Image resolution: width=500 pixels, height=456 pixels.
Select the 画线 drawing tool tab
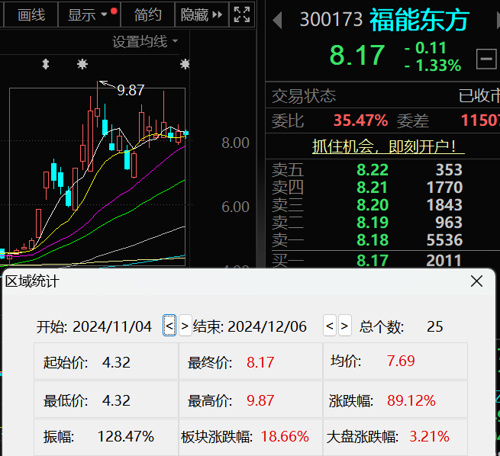[x=31, y=15]
